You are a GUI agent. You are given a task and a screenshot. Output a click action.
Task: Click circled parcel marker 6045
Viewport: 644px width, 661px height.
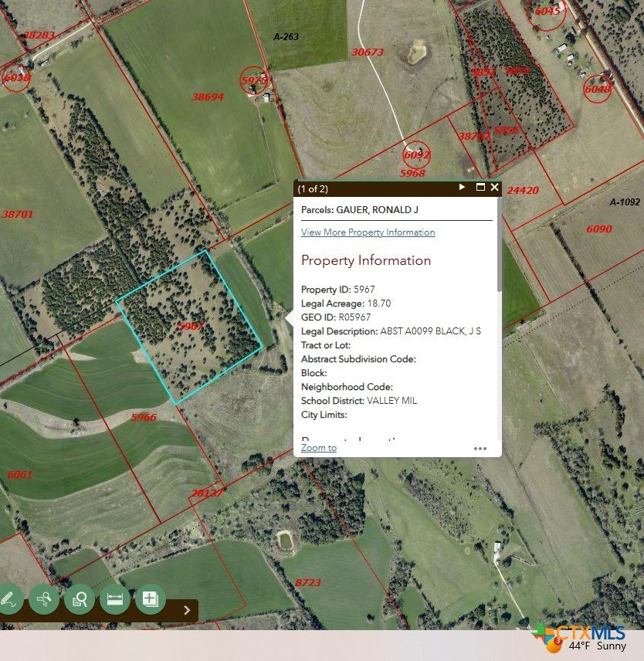(x=547, y=12)
